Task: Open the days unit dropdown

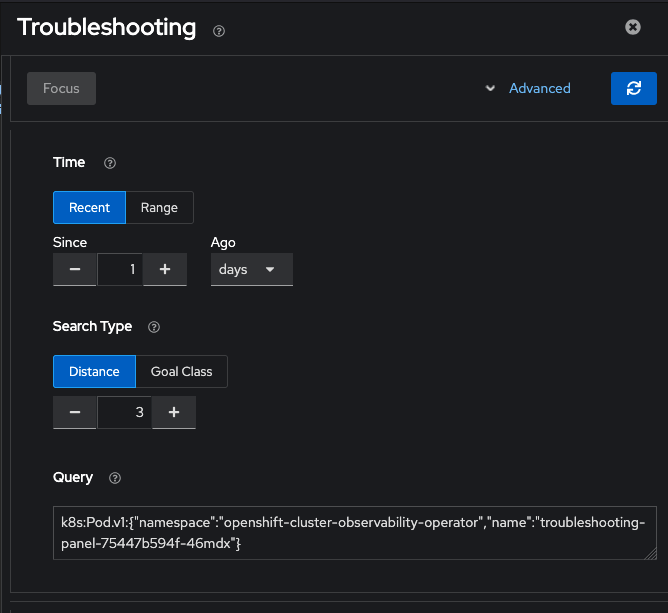Action: (x=251, y=270)
